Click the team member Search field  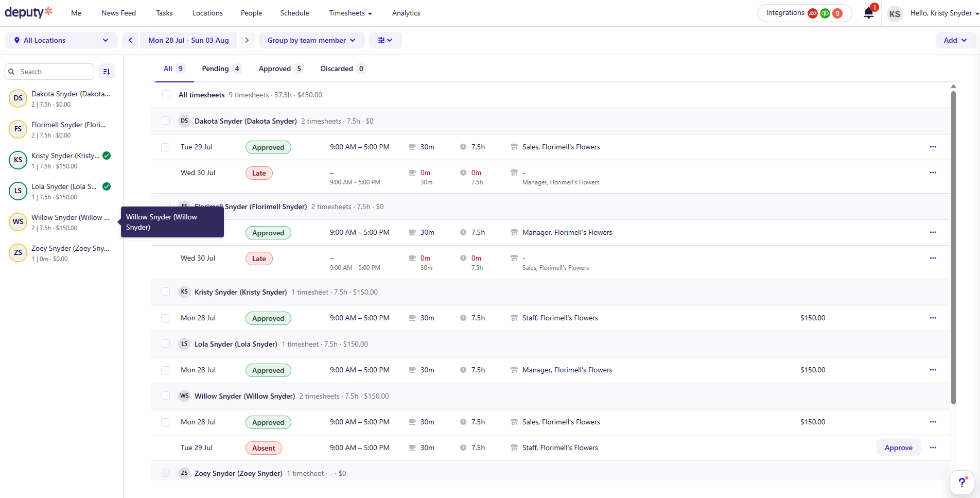click(x=49, y=72)
